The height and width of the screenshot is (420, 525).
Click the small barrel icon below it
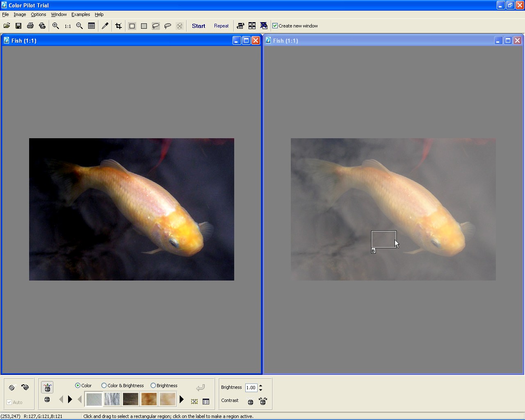click(47, 399)
